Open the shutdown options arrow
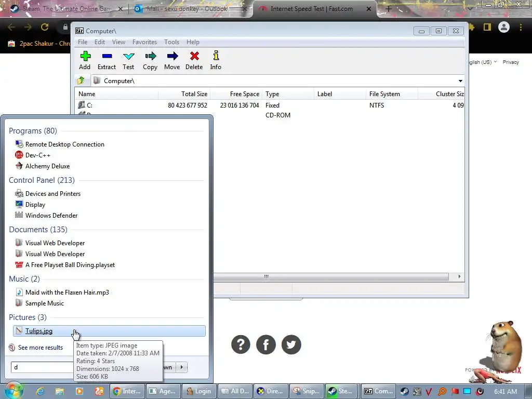The image size is (532, 399). pos(182,367)
